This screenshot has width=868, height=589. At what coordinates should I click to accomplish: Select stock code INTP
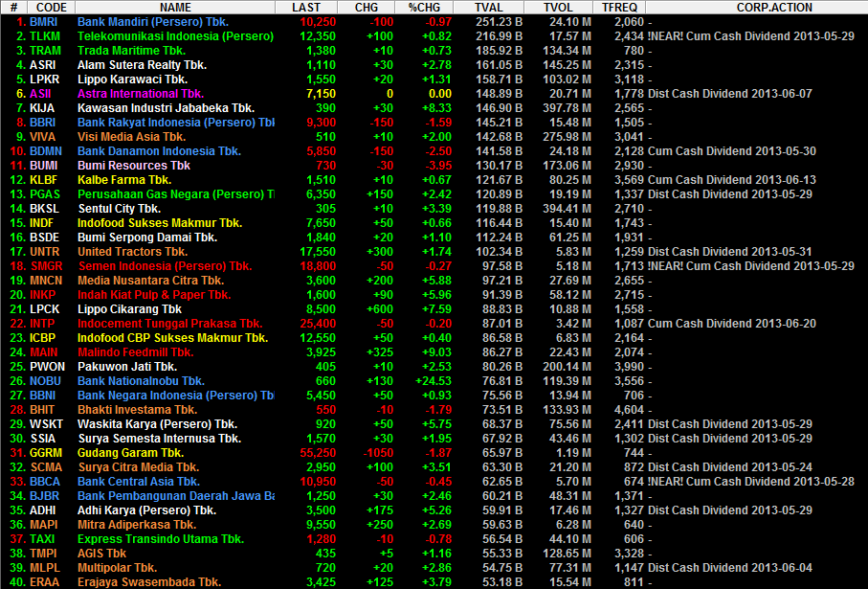pyautogui.click(x=43, y=325)
